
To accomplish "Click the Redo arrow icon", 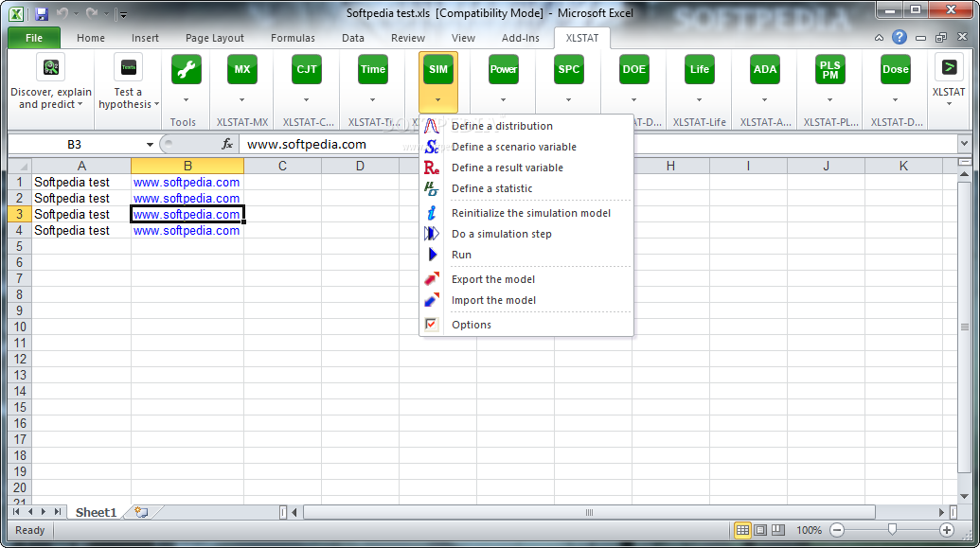I will pos(91,13).
